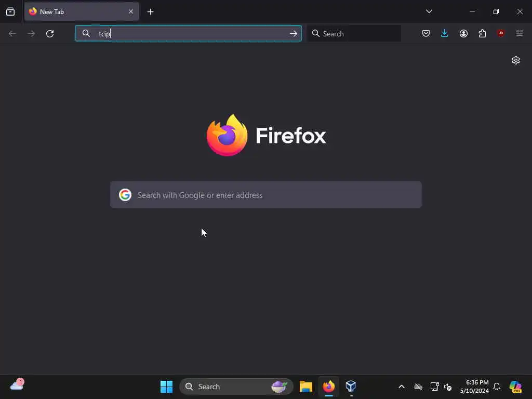Open the Firefox account menu
Viewport: 532px width, 399px height.
click(x=463, y=33)
